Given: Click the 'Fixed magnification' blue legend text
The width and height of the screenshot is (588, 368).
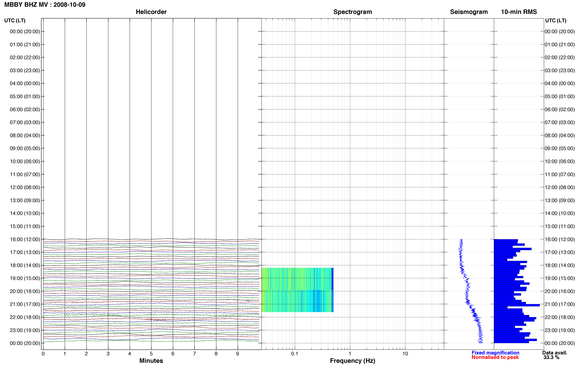Looking at the screenshot, I should click(x=495, y=353).
